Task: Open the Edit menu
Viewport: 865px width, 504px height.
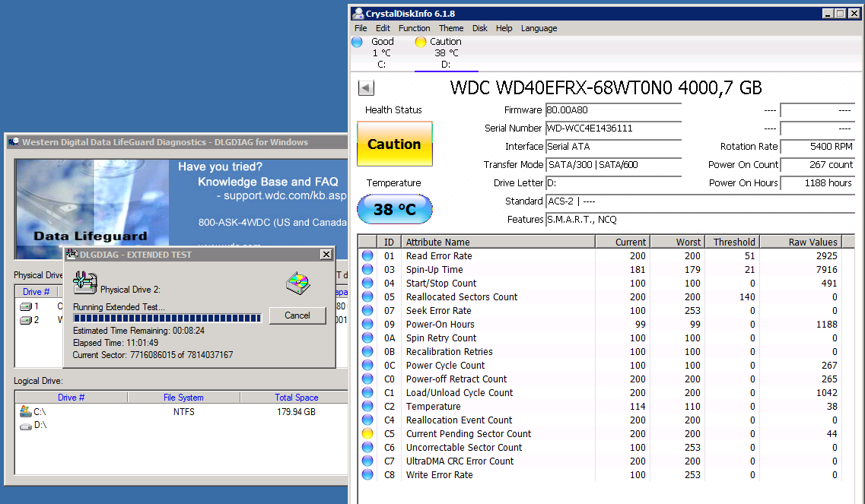Action: coord(383,28)
